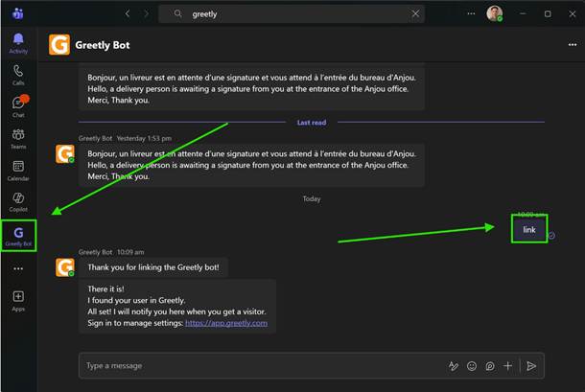The image size is (585, 392).
Task: Launch Copilot from the sidebar
Action: pyautogui.click(x=18, y=202)
